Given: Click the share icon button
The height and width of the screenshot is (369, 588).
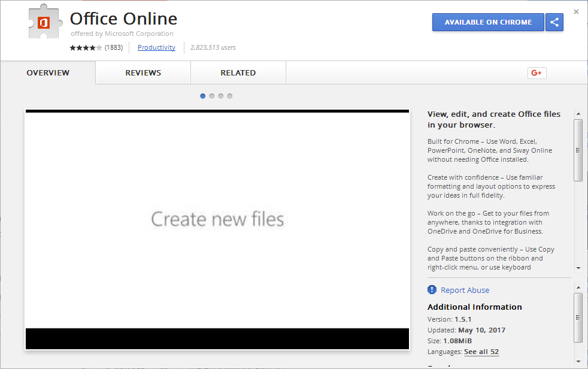Looking at the screenshot, I should (x=554, y=22).
